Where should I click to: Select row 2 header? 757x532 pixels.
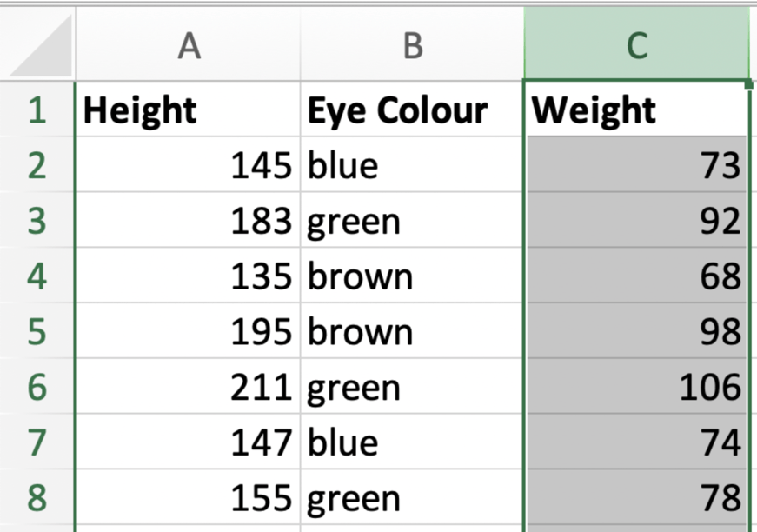tap(37, 164)
